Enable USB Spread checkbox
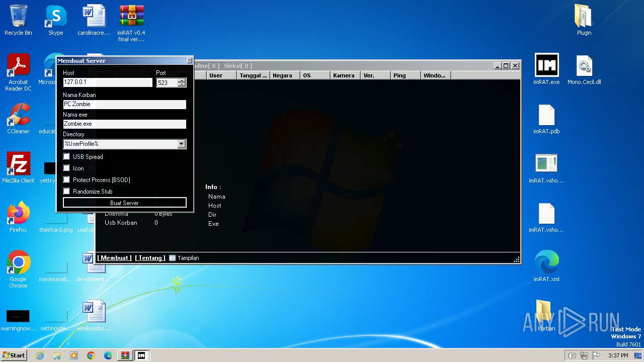 pos(66,156)
